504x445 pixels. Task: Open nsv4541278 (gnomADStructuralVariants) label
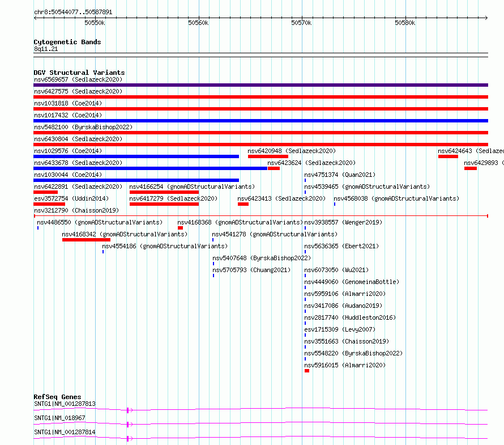pyautogui.click(x=275, y=234)
